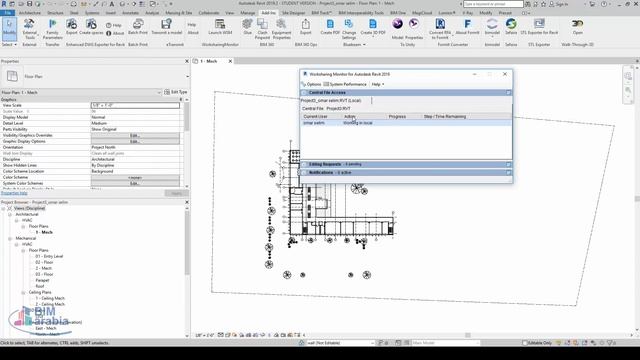This screenshot has width=640, height=360.
Task: Click the Bluebeam Create PDF icon
Action: point(330,27)
